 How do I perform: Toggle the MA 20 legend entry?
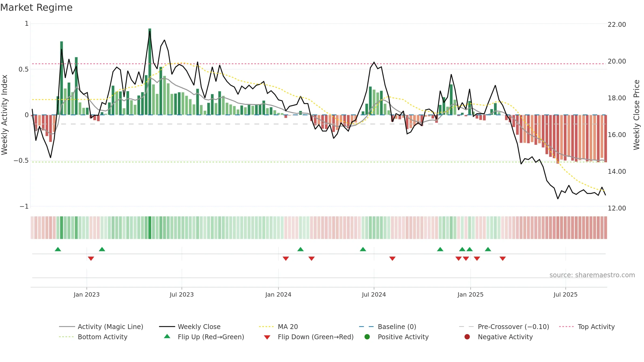point(279,327)
